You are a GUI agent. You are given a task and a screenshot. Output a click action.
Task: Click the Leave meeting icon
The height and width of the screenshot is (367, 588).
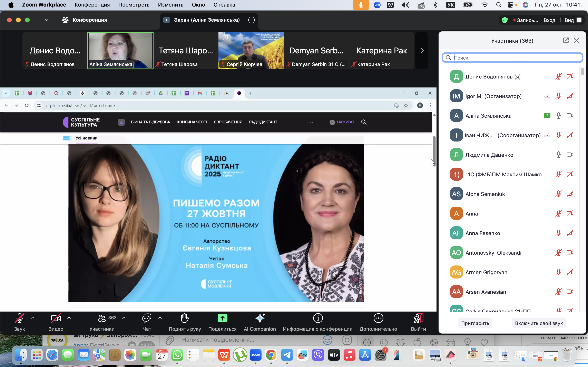tap(418, 318)
